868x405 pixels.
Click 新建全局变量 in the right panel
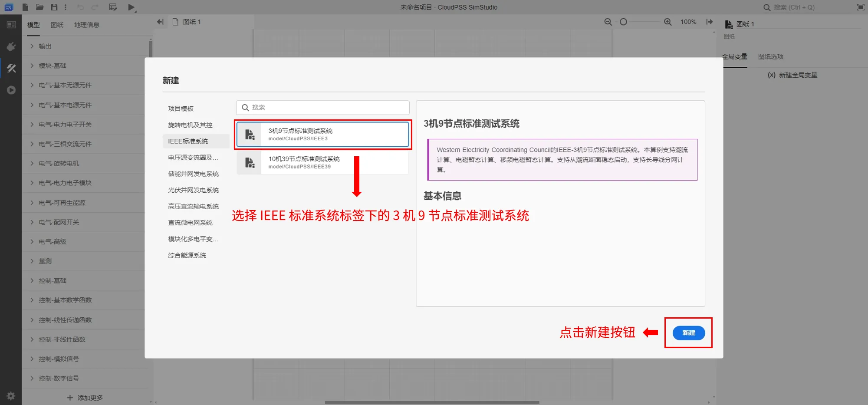tap(792, 75)
